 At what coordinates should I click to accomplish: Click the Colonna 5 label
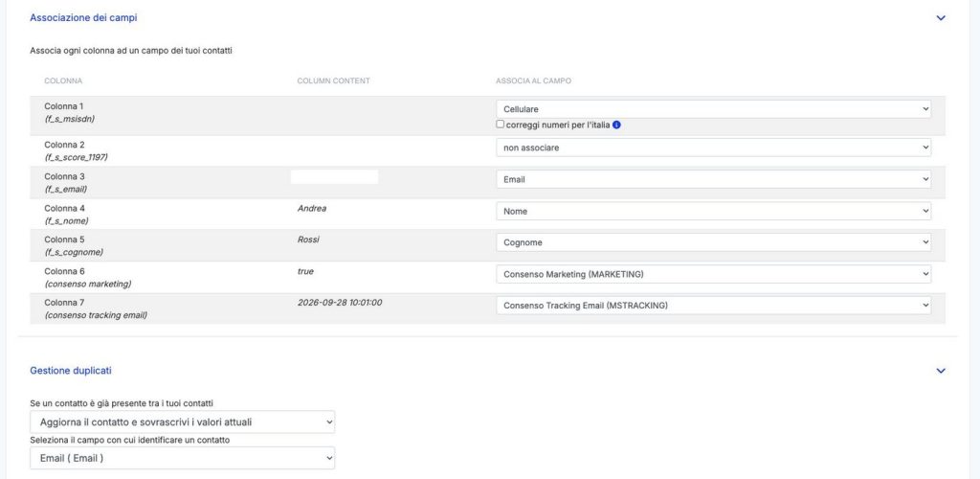coord(64,239)
